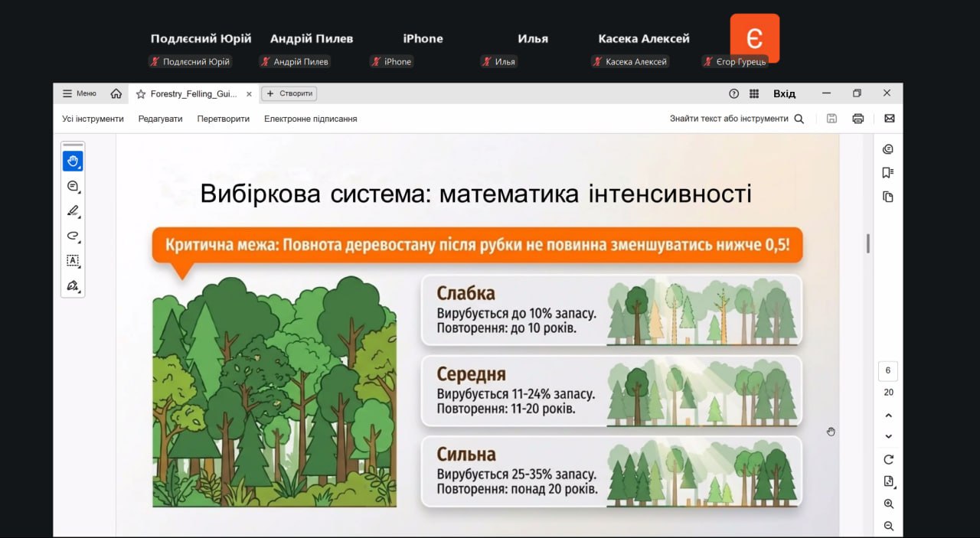
Task: Select the Hand pan tool
Action: click(x=73, y=161)
